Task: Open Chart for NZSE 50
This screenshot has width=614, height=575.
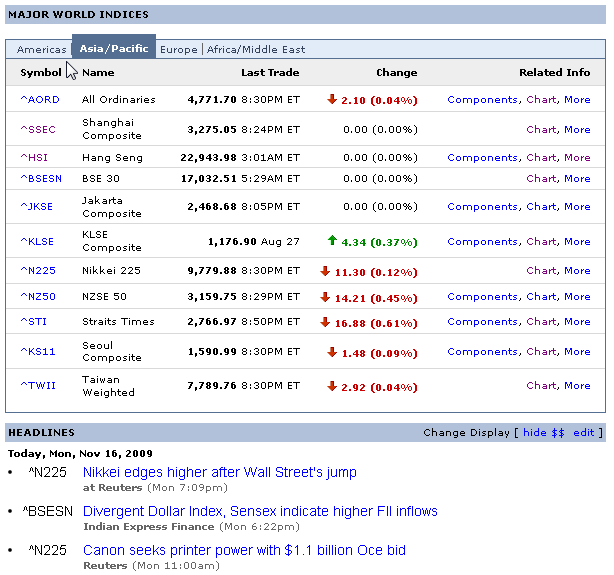Action: coord(541,297)
